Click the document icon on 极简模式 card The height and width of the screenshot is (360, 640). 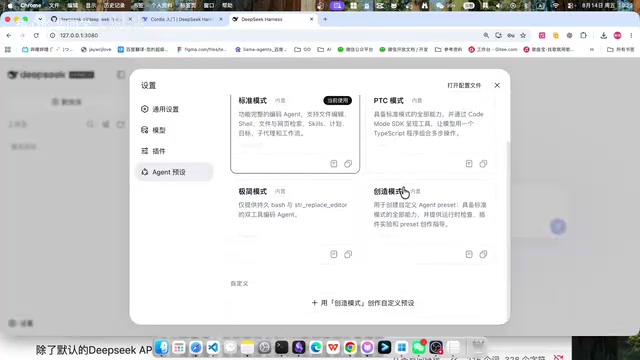(333, 254)
